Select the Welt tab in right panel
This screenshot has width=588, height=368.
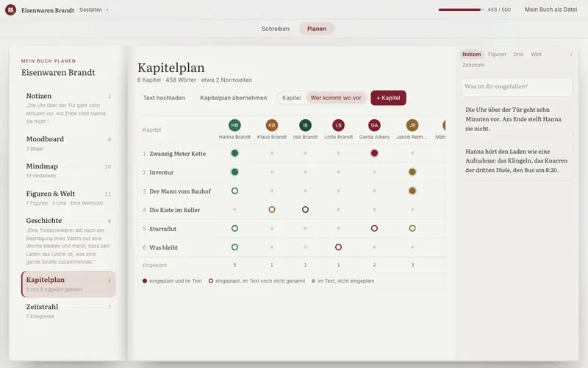(x=536, y=54)
